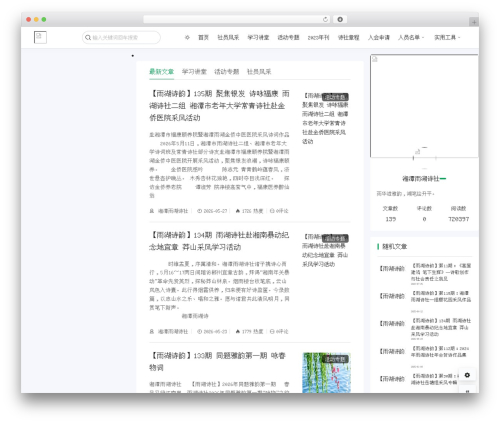Open the 社员风采 item in top navigation
Image resolution: width=500 pixels, height=423 pixels.
(228, 38)
